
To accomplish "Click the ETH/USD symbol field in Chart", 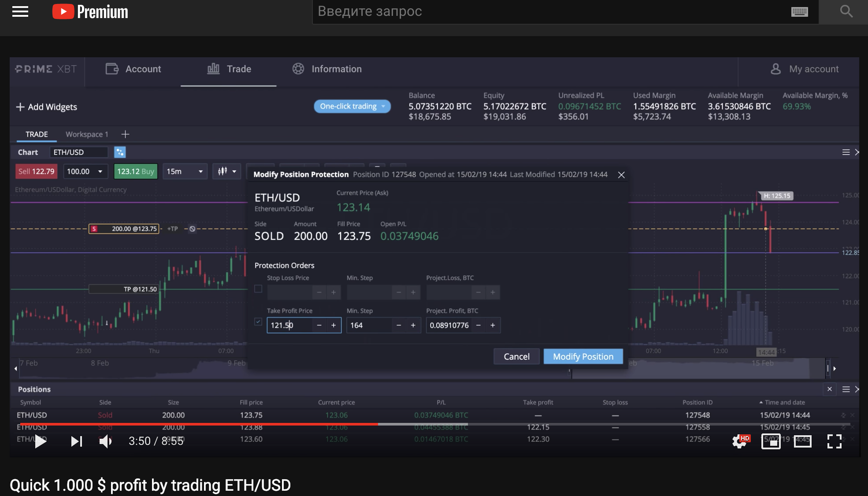I will 78,152.
